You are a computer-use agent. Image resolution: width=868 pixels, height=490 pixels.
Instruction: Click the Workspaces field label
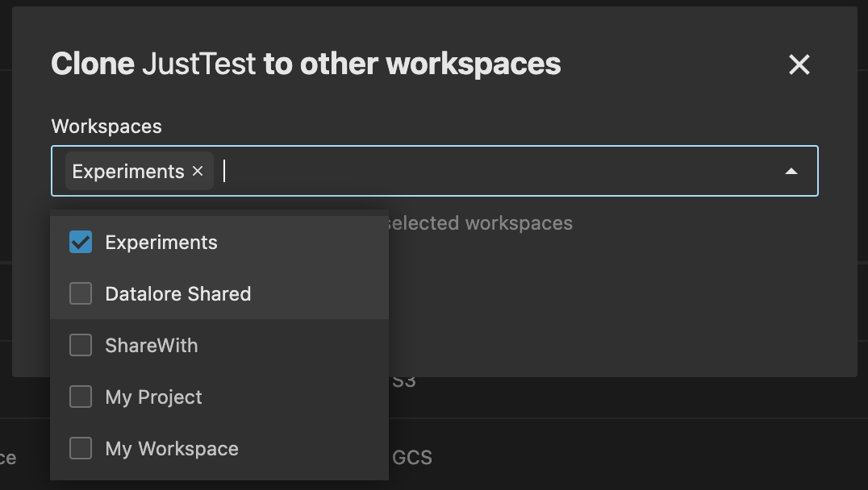coord(106,126)
